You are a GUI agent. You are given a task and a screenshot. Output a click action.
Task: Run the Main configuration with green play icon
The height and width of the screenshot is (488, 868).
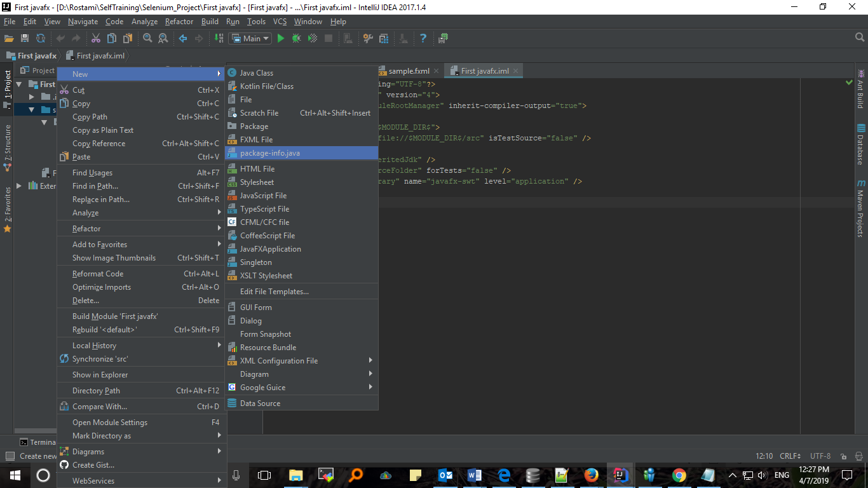[x=281, y=39]
